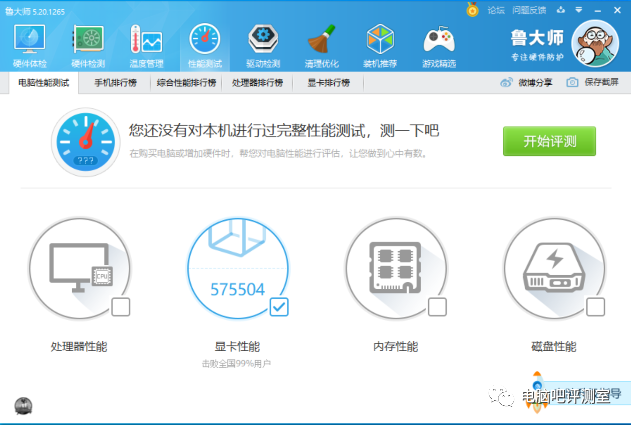Click the disk drive performance icon

tap(554, 268)
